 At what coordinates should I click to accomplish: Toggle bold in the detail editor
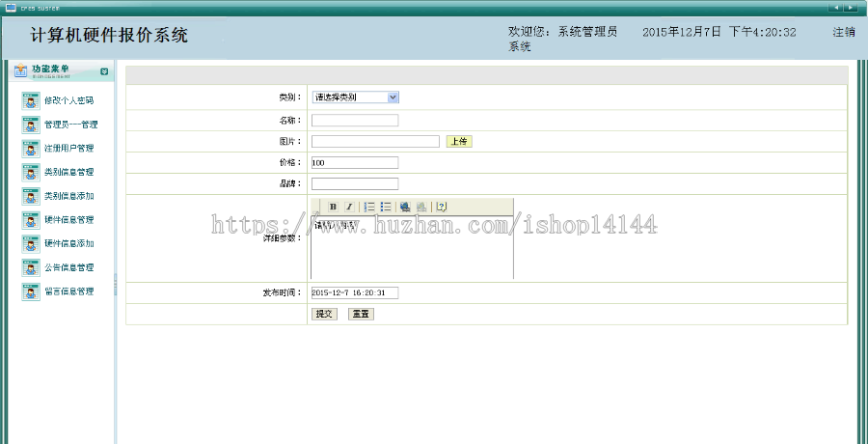click(333, 207)
